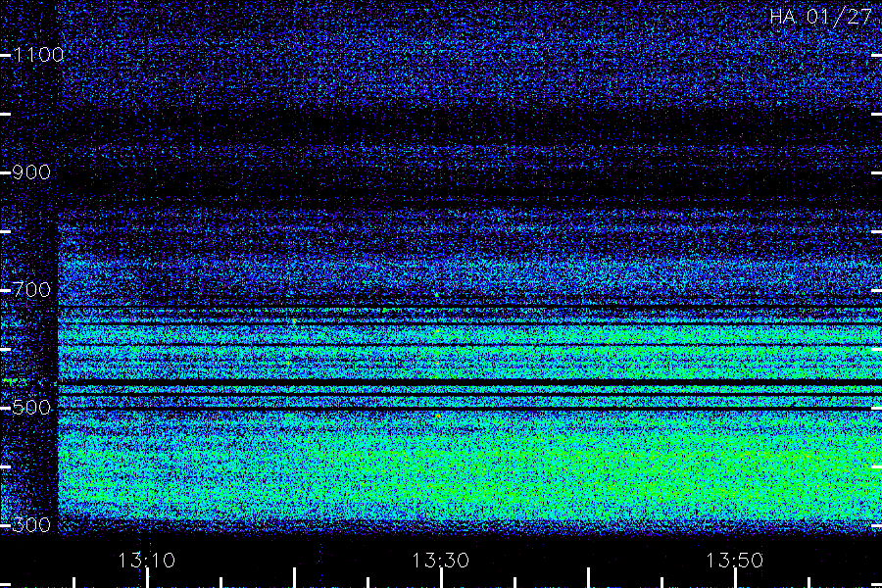The height and width of the screenshot is (588, 882).
Task: Select the 13:10 time axis label
Action: coord(146,561)
